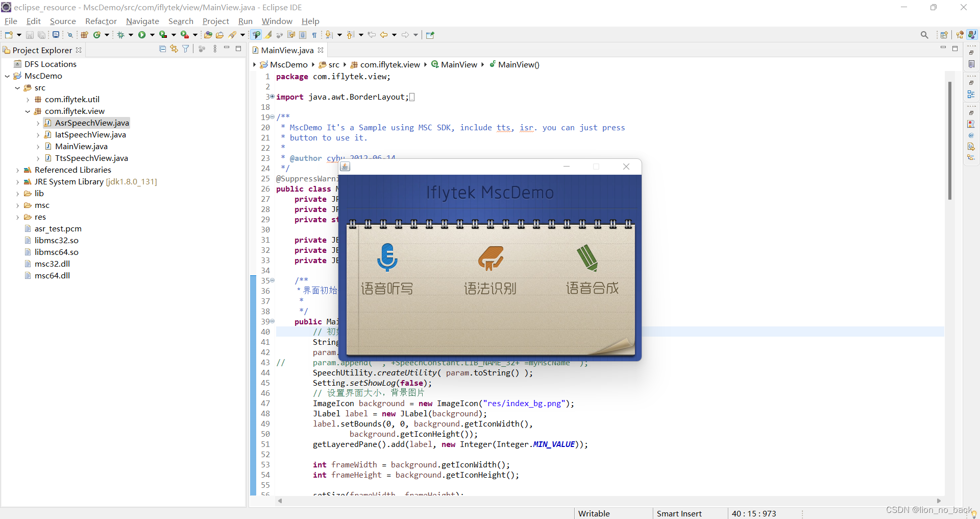This screenshot has height=519, width=980.
Task: Open the Debug button dropdown arrow
Action: tap(131, 35)
